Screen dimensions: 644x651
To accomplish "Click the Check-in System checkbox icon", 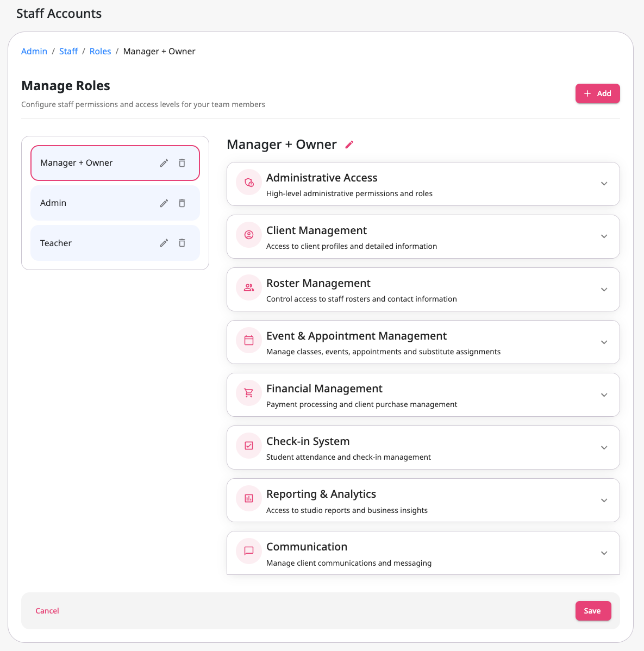I will [x=249, y=446].
